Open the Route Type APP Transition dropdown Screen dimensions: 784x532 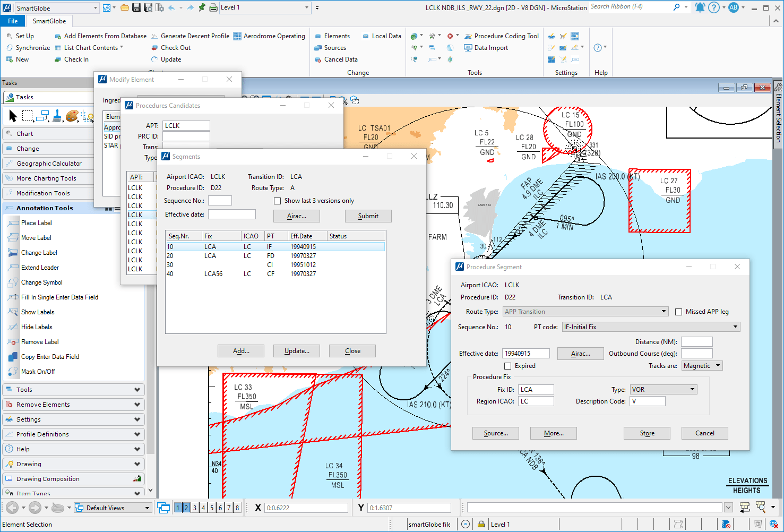click(664, 311)
